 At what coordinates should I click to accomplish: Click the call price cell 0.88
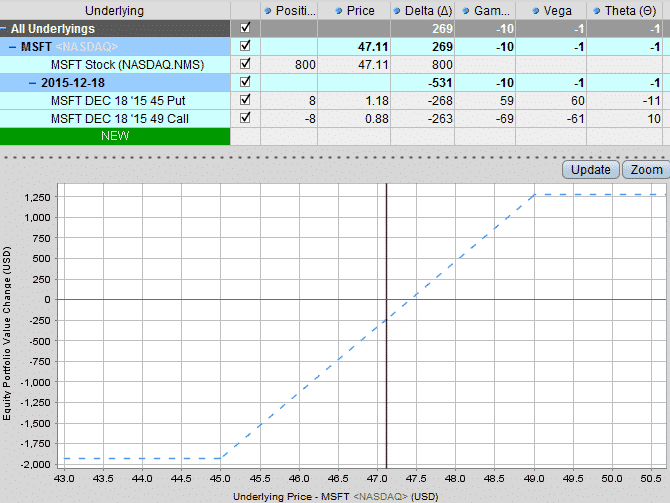pyautogui.click(x=354, y=118)
